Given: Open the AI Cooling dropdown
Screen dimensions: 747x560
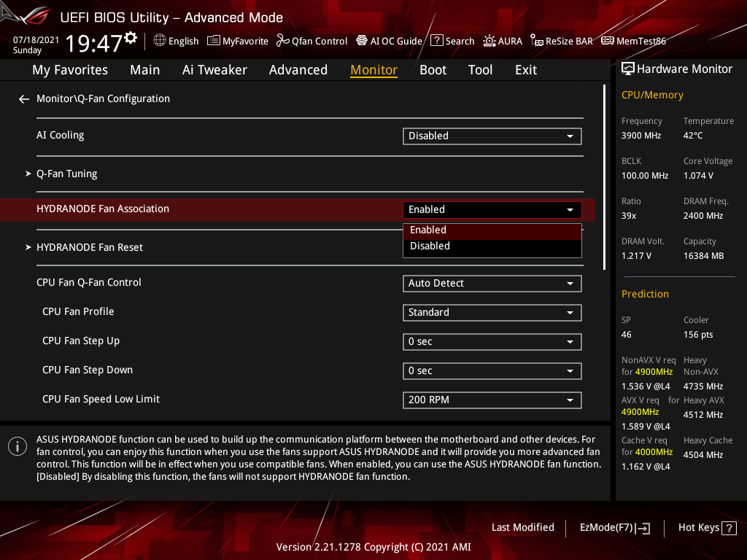Looking at the screenshot, I should (492, 136).
